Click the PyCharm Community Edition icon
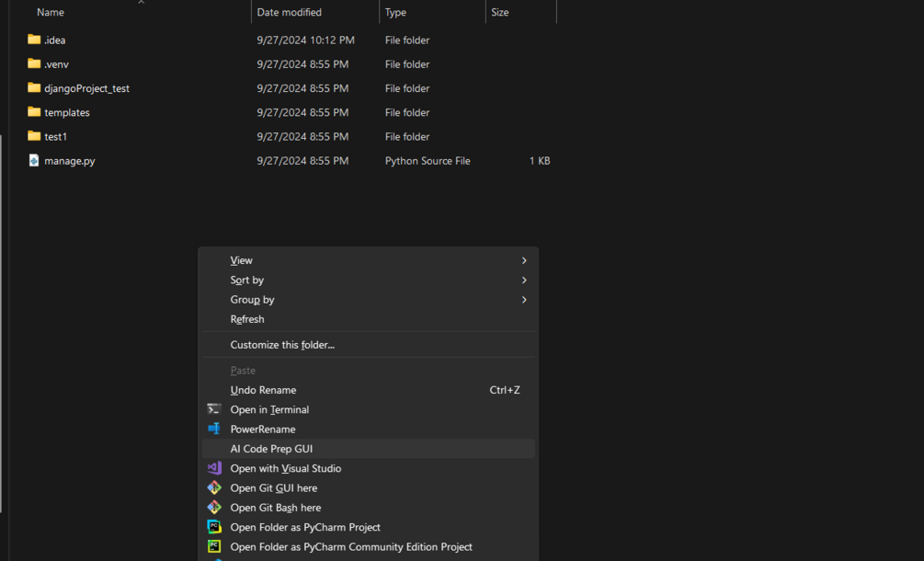 [214, 546]
